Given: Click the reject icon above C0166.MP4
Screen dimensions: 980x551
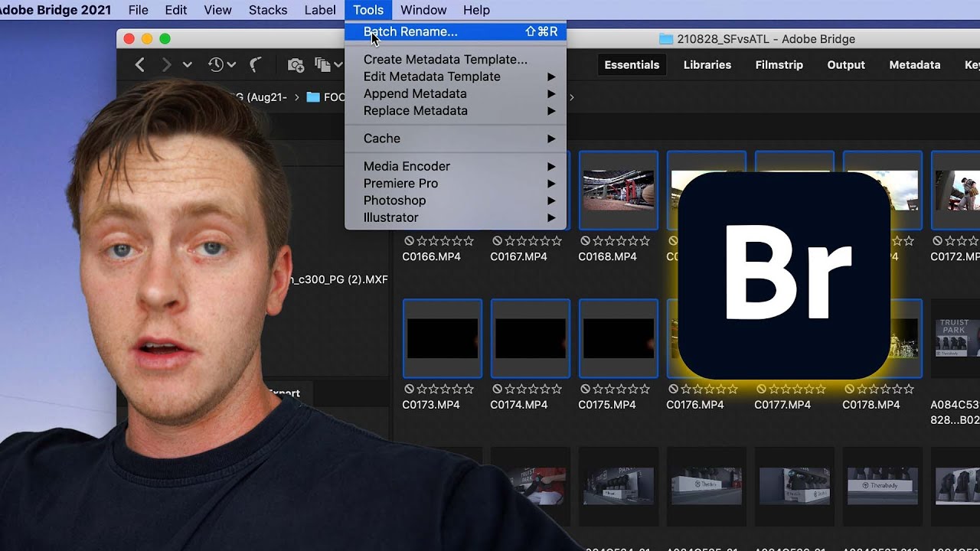Looking at the screenshot, I should (x=409, y=241).
